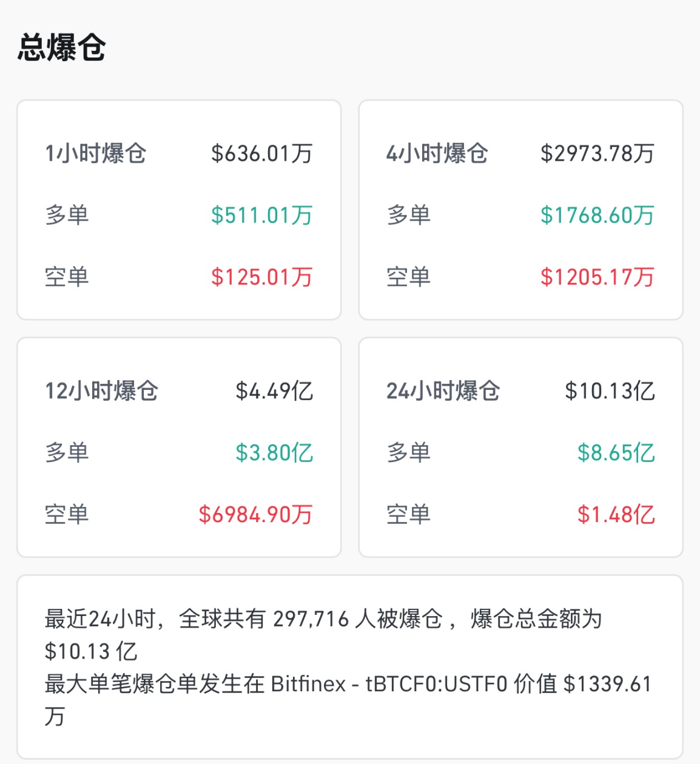Click the 4-hour 空单 $1205.17万 amount

click(x=597, y=277)
